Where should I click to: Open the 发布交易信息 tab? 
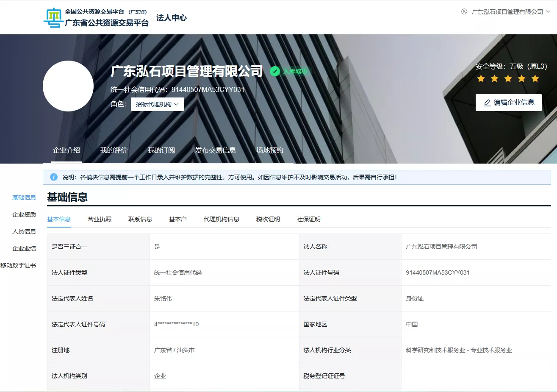pos(216,150)
